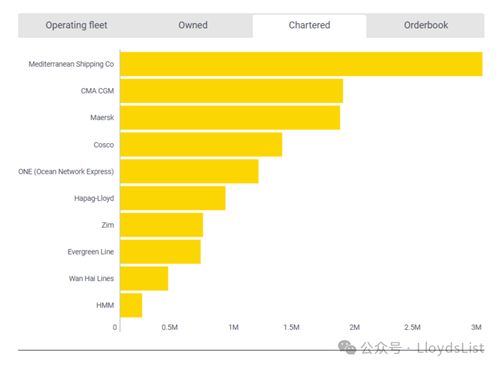Open the Orderbook tab
The image size is (500, 368).
pos(426,25)
